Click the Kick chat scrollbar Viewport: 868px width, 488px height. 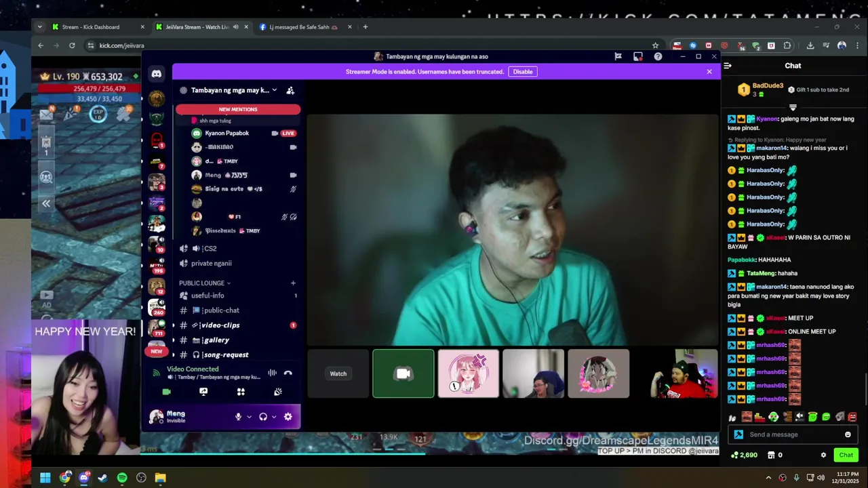pyautogui.click(x=865, y=388)
